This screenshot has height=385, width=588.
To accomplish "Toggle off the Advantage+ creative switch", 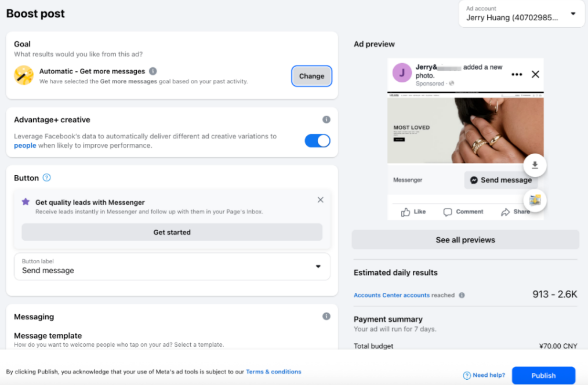I will (317, 141).
